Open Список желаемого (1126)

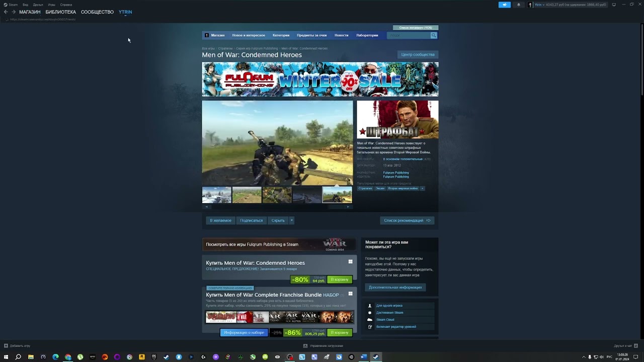coord(416,28)
